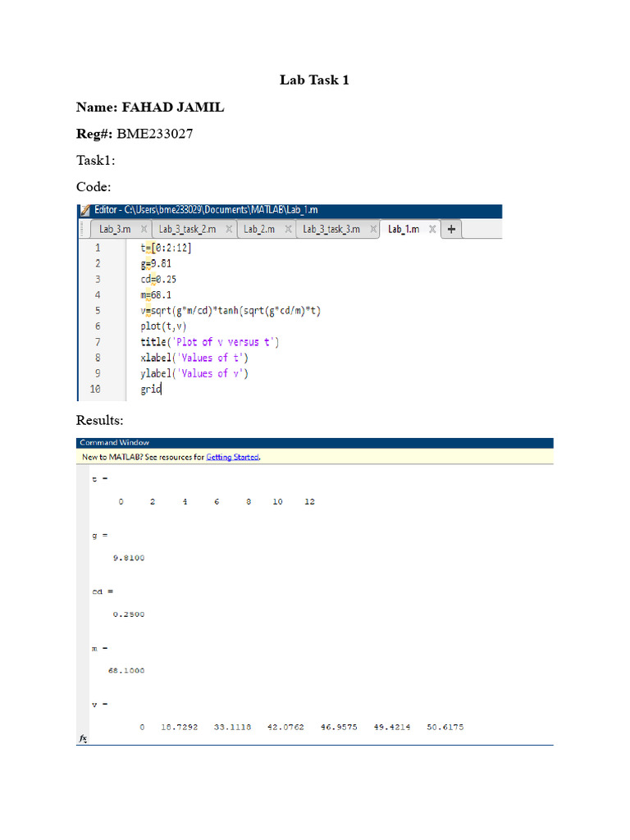This screenshot has width=630, height=840.
Task: Close the Lab_3_task_3.m tab
Action: [373, 230]
